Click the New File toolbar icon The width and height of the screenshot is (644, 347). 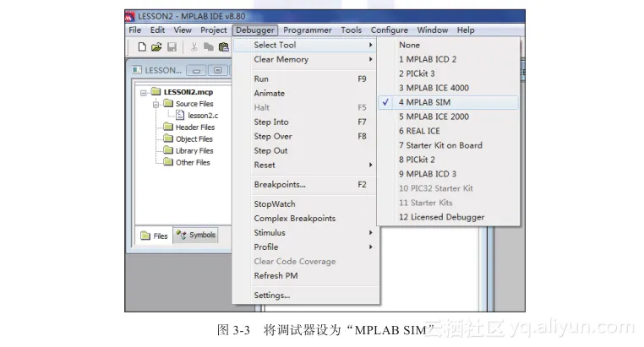pyautogui.click(x=142, y=47)
